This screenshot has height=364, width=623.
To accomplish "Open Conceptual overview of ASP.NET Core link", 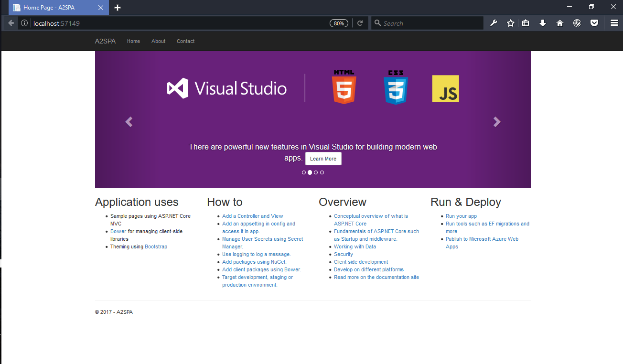I will pyautogui.click(x=371, y=220).
